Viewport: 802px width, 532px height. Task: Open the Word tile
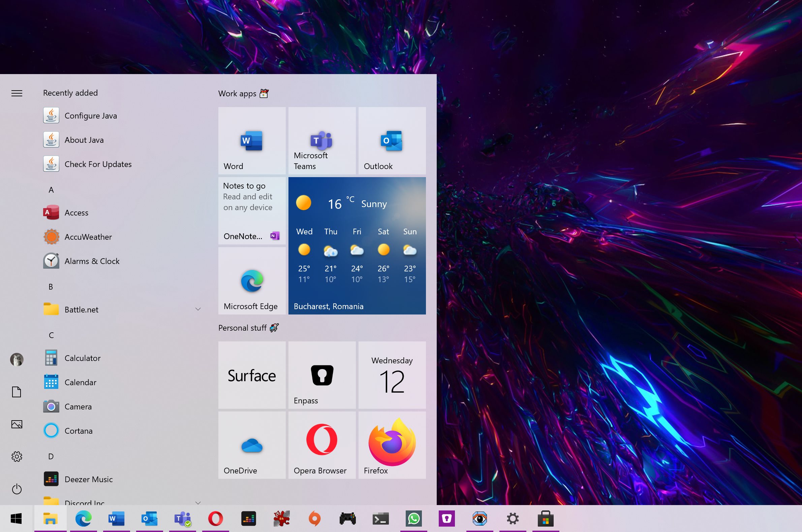[x=252, y=141]
